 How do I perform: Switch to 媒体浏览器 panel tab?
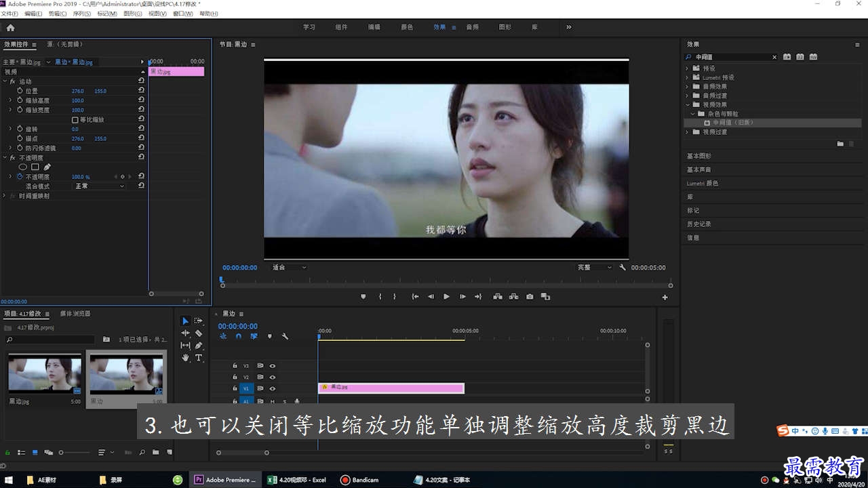pyautogui.click(x=75, y=314)
